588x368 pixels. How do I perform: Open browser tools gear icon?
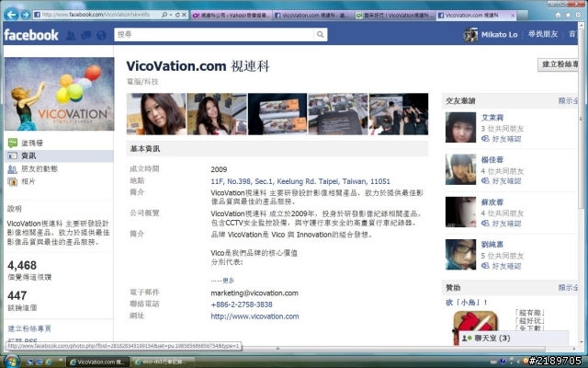[578, 15]
